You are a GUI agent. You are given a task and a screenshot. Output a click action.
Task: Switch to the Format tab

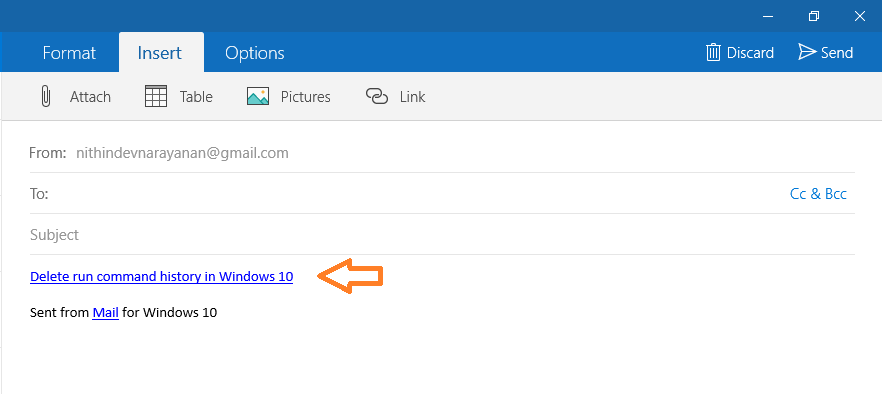click(x=69, y=53)
